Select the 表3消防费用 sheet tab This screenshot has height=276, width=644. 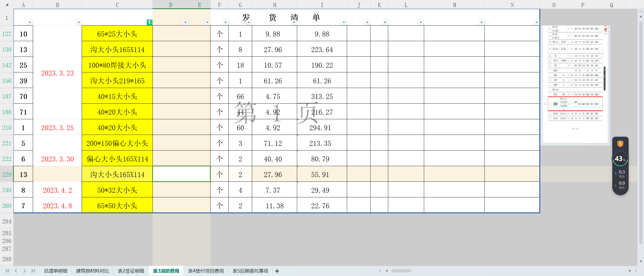166,271
